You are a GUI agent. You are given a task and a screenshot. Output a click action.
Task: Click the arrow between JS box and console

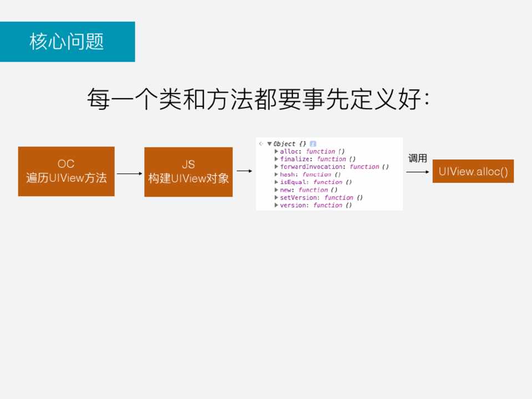pos(244,171)
